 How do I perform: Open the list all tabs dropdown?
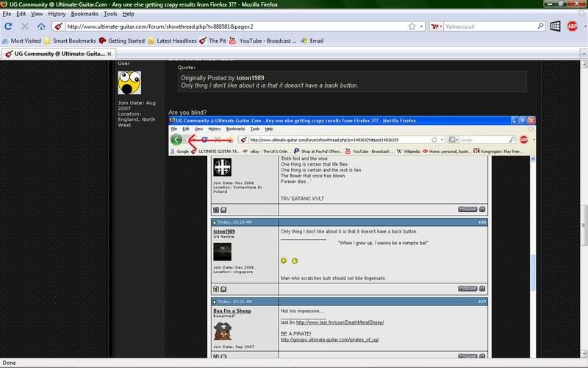pos(584,54)
